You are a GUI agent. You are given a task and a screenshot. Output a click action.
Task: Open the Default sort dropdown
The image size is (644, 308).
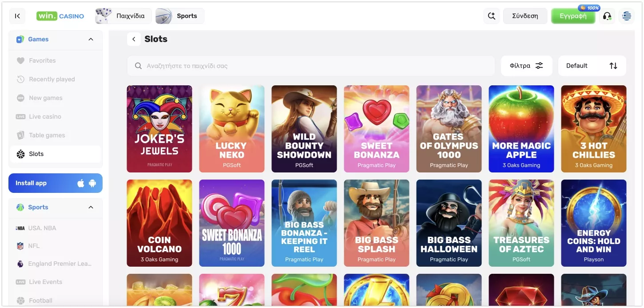592,66
